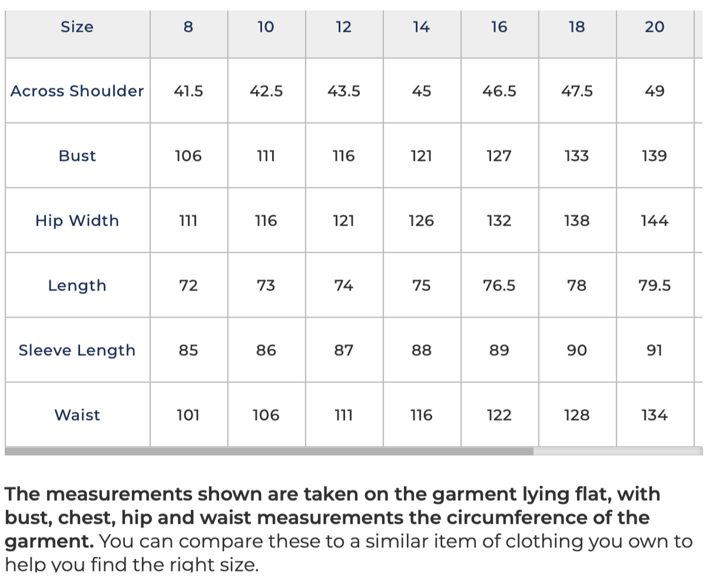The image size is (716, 588).
Task: Click the horizontal scrollbar thumb below table
Action: point(269,451)
